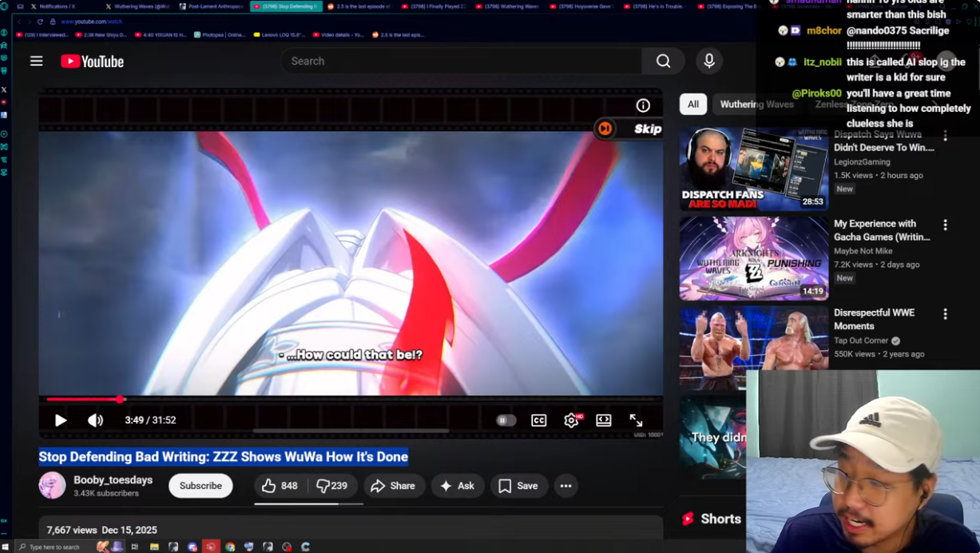Open 4:40 YIXUAN IS H bookmark
Screen dimensions: 980x553
pyautogui.click(x=161, y=35)
